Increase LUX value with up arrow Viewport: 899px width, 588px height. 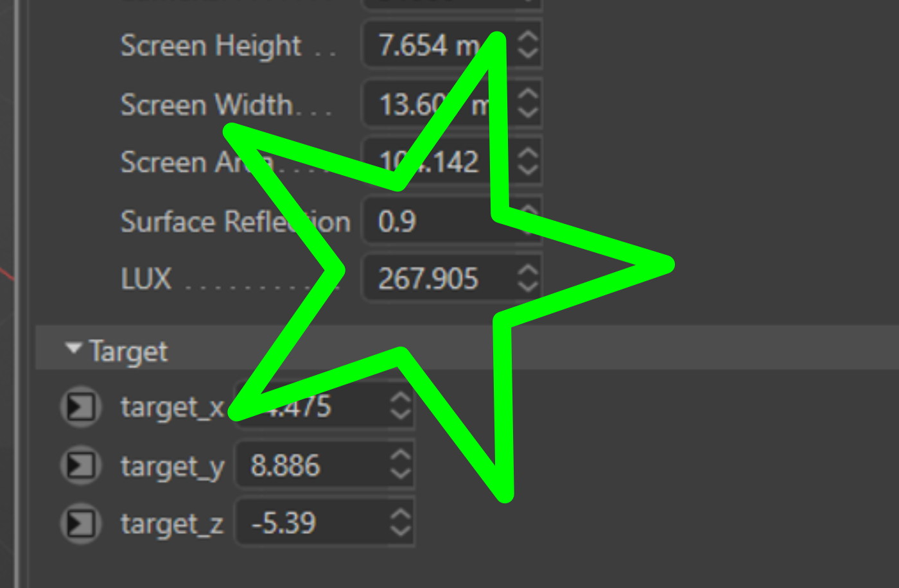coord(528,270)
